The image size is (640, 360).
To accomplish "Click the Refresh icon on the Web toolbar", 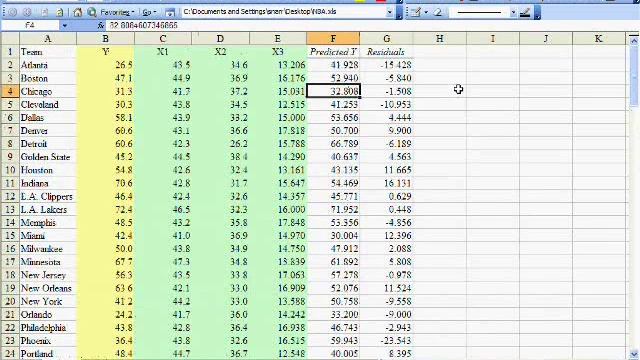I will (60, 12).
